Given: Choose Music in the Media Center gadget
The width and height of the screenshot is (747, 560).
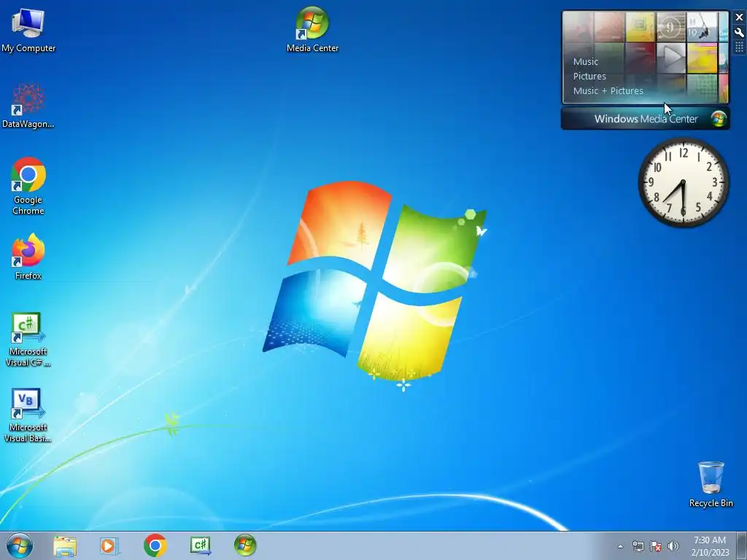Looking at the screenshot, I should coord(586,61).
